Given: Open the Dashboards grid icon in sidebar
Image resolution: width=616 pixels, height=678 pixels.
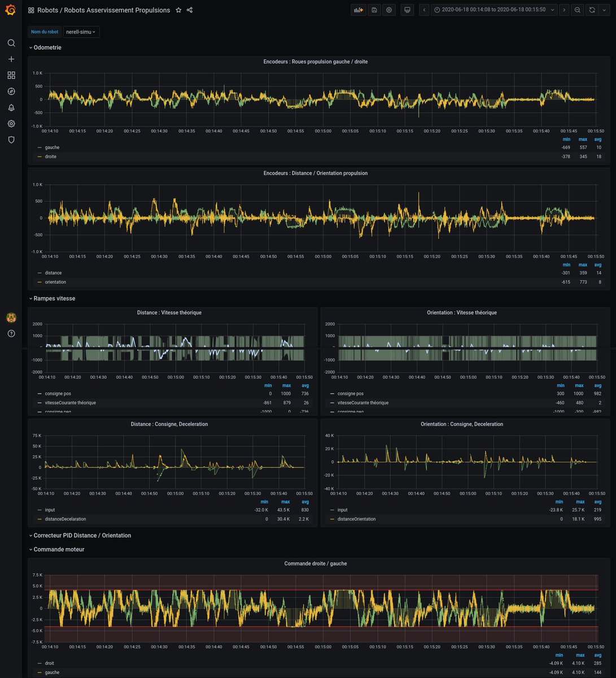Looking at the screenshot, I should coord(11,75).
